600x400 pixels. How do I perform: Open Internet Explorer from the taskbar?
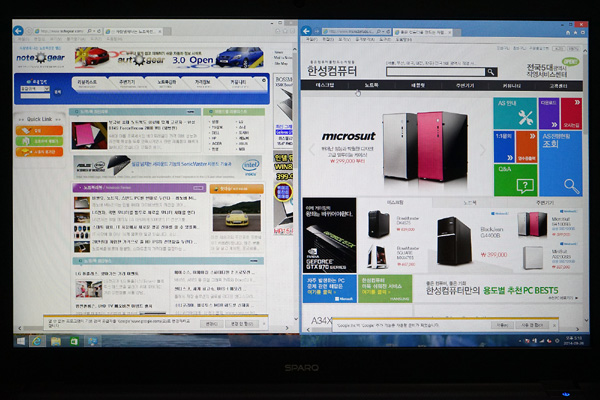click(37, 341)
